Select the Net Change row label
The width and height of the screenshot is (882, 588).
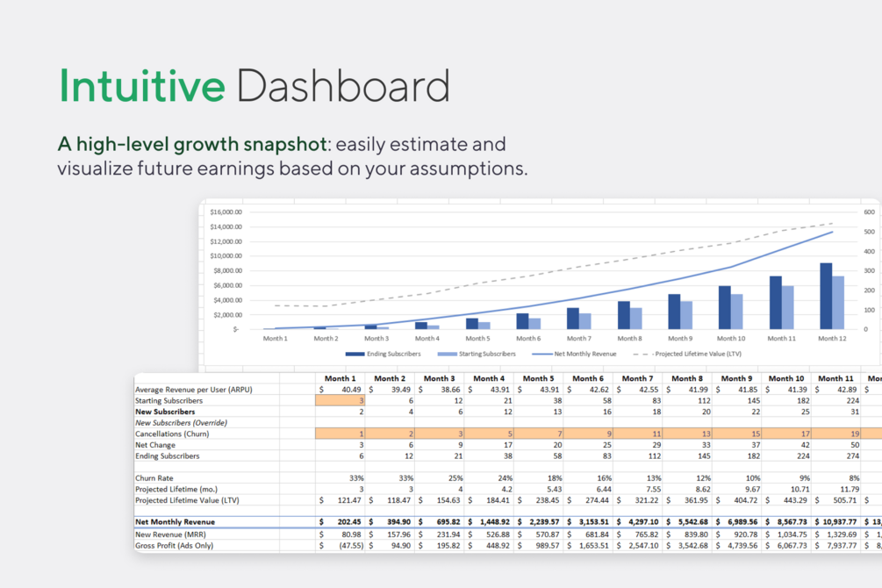pyautogui.click(x=155, y=445)
